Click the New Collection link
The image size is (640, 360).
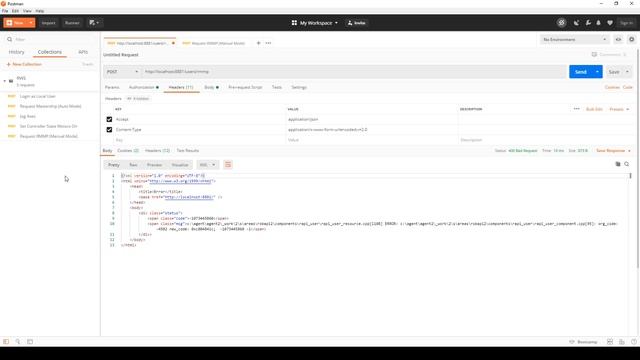(24, 64)
